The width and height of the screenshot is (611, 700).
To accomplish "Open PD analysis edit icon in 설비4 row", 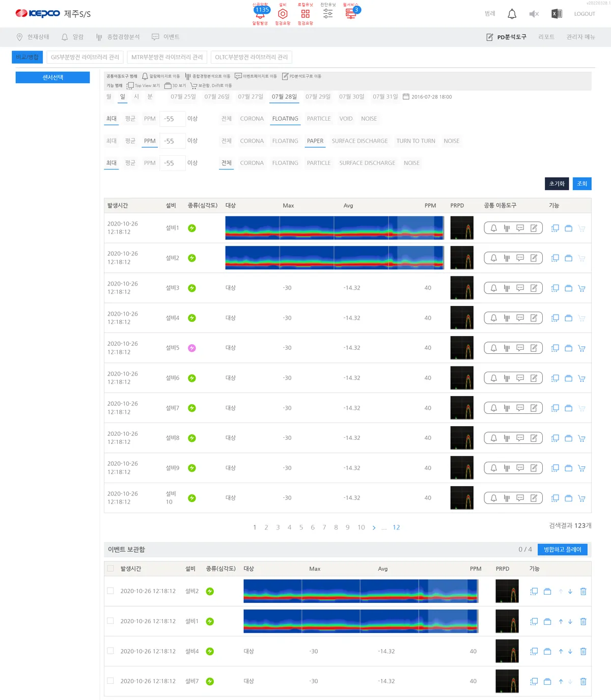I will [x=534, y=318].
